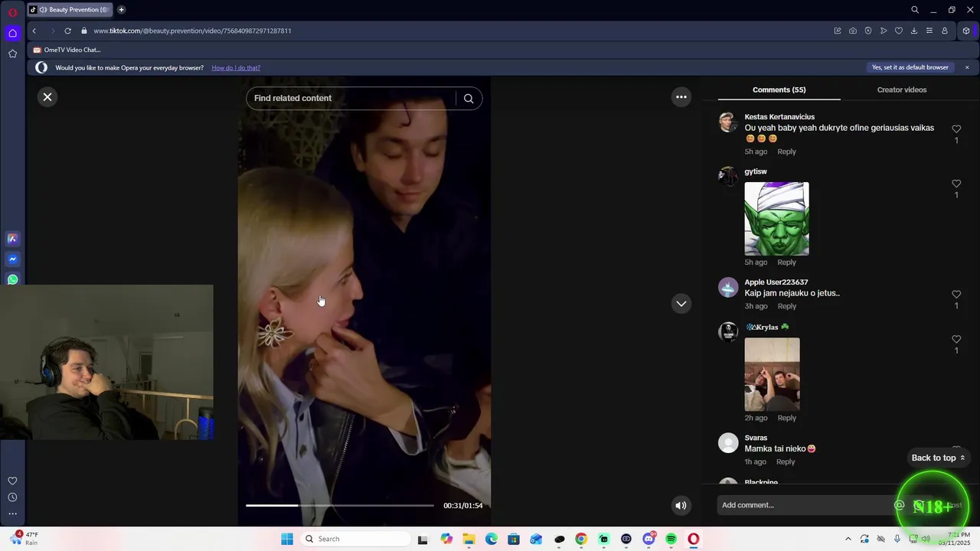Open Apple User223637 profile avatar
This screenshot has height=551, width=980.
728,288
